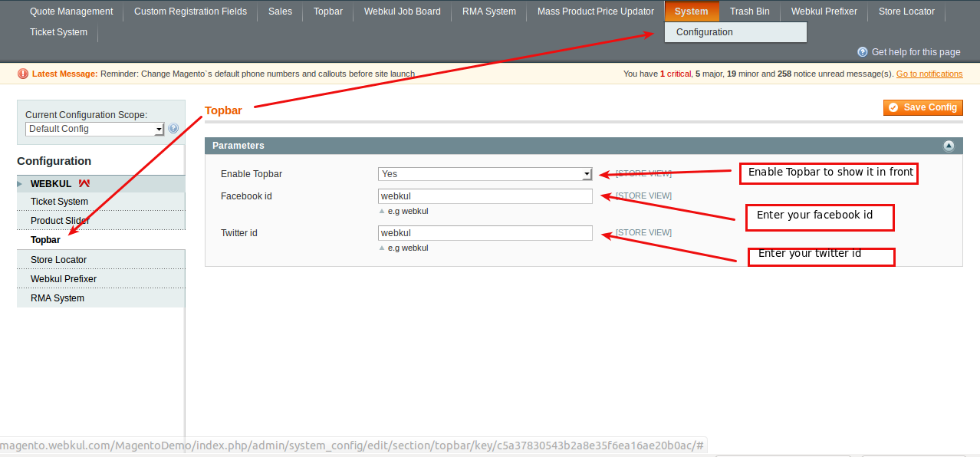Collapse the WEBKUL configuration group

tap(100, 184)
